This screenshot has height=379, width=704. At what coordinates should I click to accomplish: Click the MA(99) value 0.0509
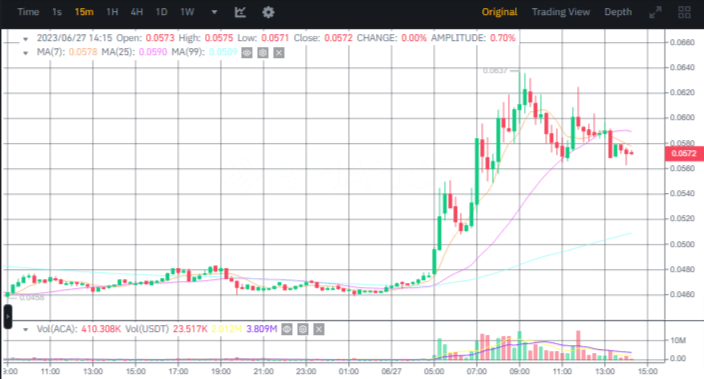point(223,52)
